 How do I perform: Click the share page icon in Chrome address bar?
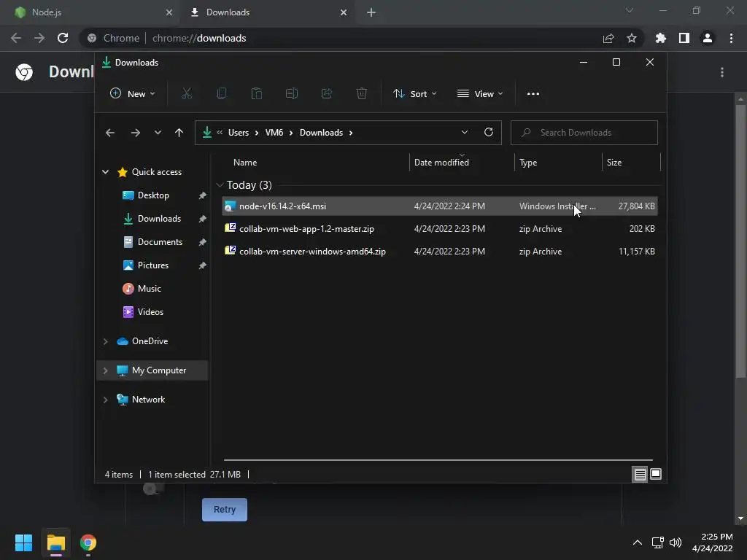(608, 38)
